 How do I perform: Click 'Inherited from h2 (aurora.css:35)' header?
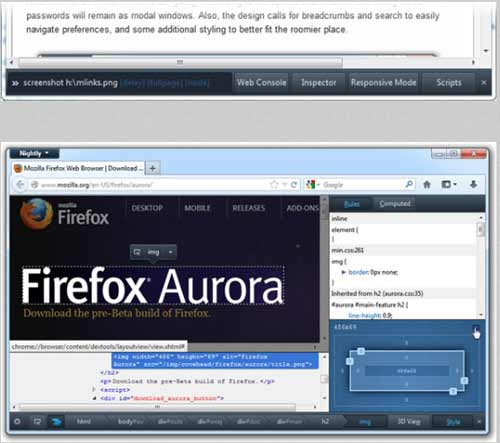(377, 294)
